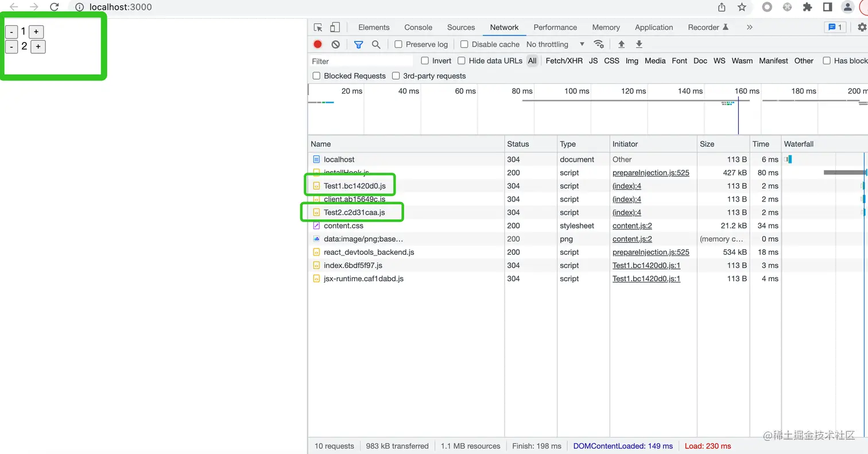Open content.js:2 initiator link for content.css
868x454 pixels.
[x=632, y=226]
